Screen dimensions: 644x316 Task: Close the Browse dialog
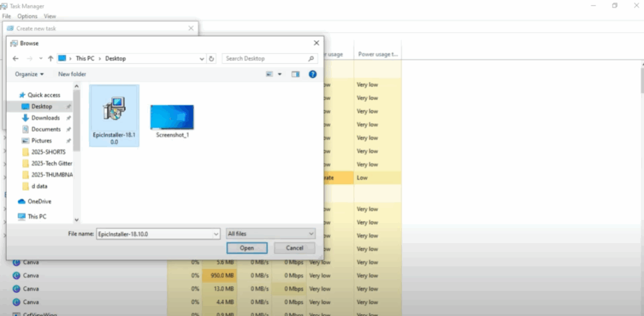pyautogui.click(x=316, y=43)
